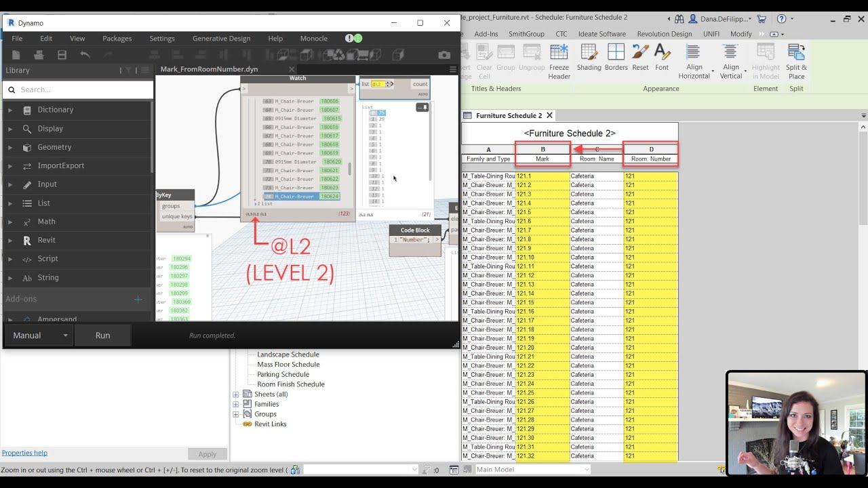Click the level stepper on the list input port
Screen dimensions: 868x488
(389, 84)
